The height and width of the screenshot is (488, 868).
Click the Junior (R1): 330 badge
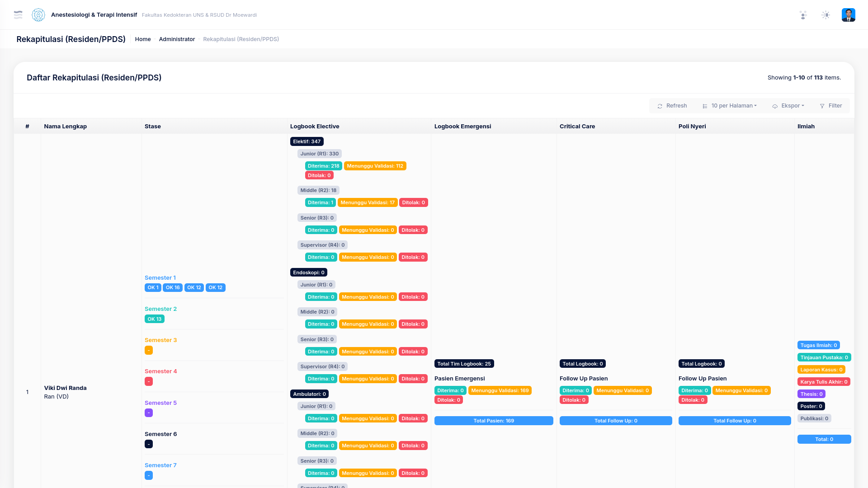(320, 154)
